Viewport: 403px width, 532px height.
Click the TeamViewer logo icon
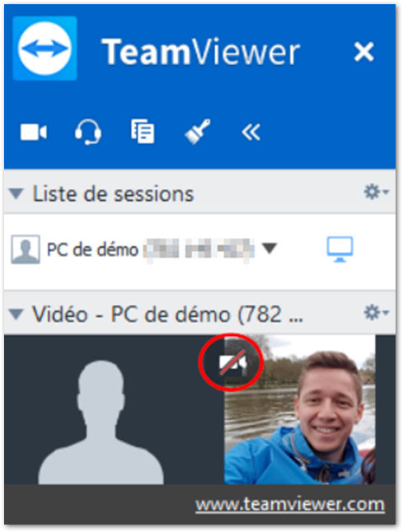45,49
